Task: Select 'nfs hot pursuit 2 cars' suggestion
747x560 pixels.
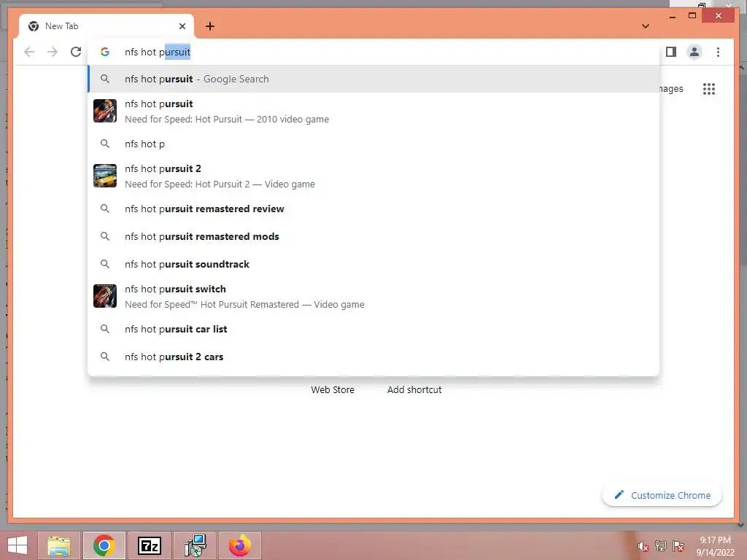Action: click(x=373, y=357)
